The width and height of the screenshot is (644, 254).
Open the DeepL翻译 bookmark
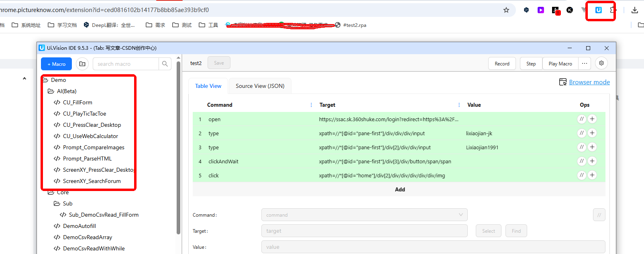click(109, 25)
